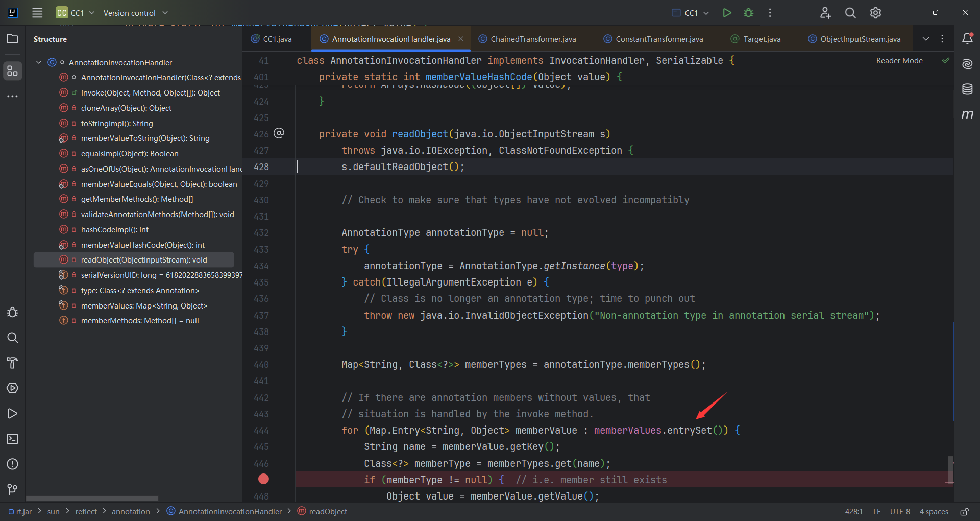Change file encoding UTF-8

coord(900,511)
